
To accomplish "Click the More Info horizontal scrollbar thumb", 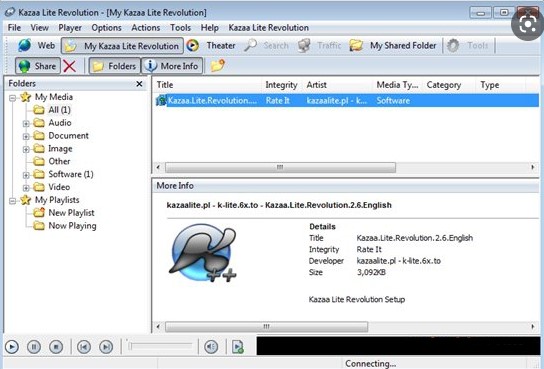I will click(x=266, y=327).
